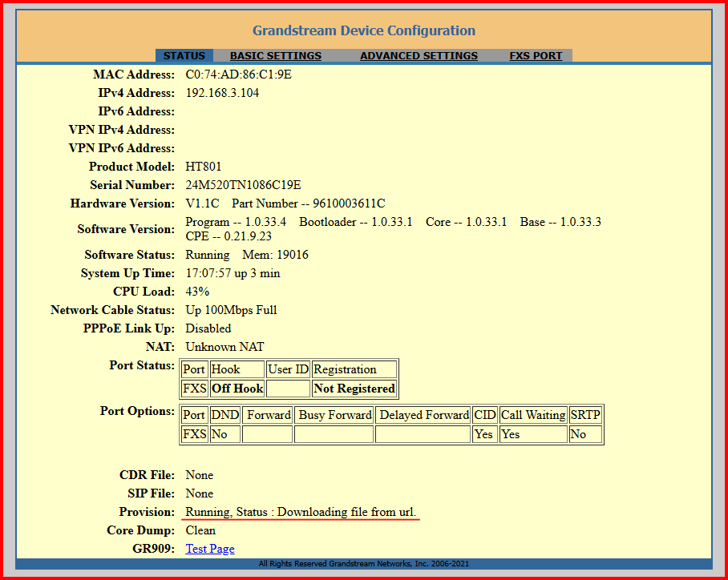728x580 pixels.
Task: Open the BASIC SETTINGS tab
Action: (x=275, y=56)
